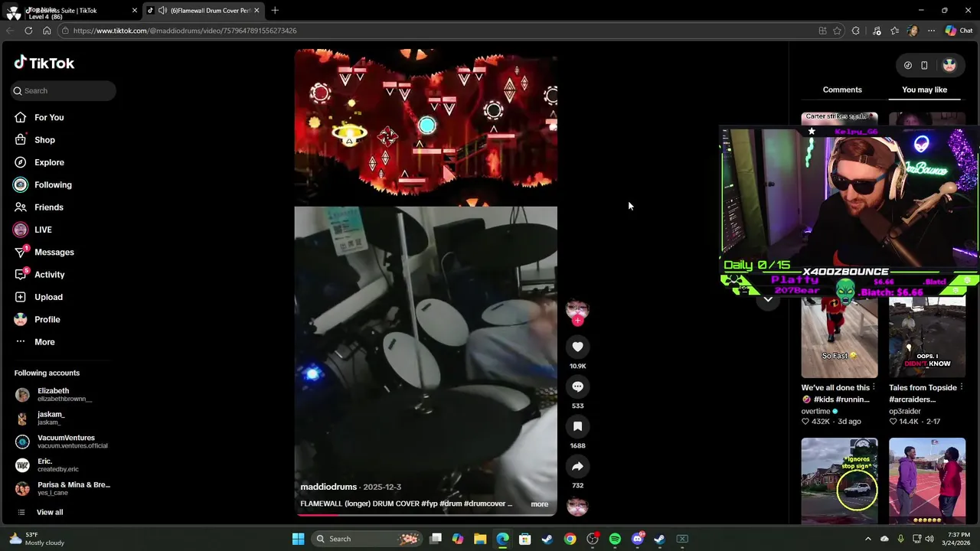Viewport: 980px width, 551px height.
Task: Open the TikTok logo home link
Action: (x=44, y=63)
